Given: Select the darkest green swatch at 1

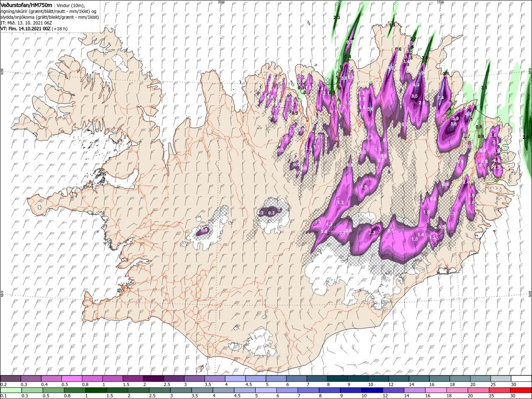Looking at the screenshot, I should tap(95, 390).
